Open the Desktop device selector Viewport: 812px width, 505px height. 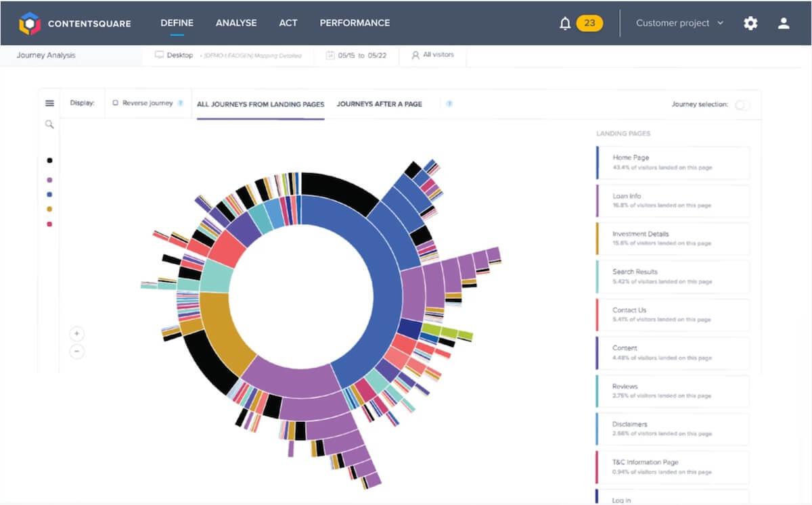[175, 55]
